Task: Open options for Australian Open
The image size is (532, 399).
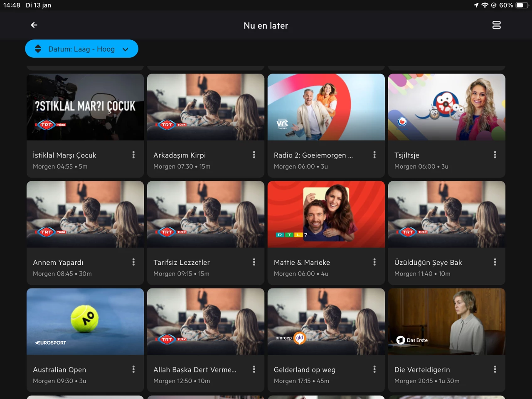Action: click(133, 369)
